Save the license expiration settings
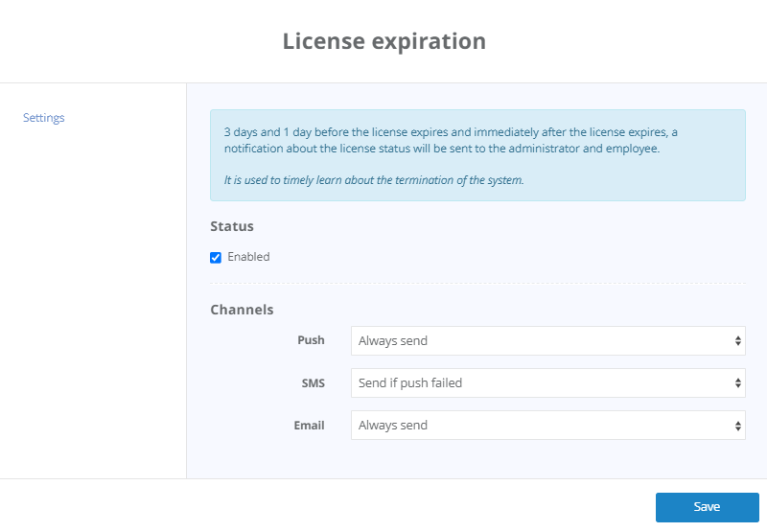Screen dimensions: 767x532 pyautogui.click(x=708, y=507)
